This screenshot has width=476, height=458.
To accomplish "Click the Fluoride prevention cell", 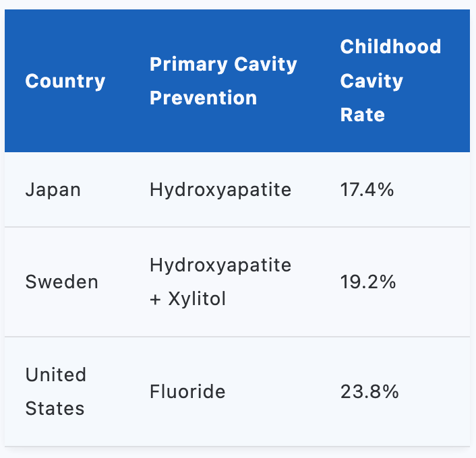I will pos(187,391).
